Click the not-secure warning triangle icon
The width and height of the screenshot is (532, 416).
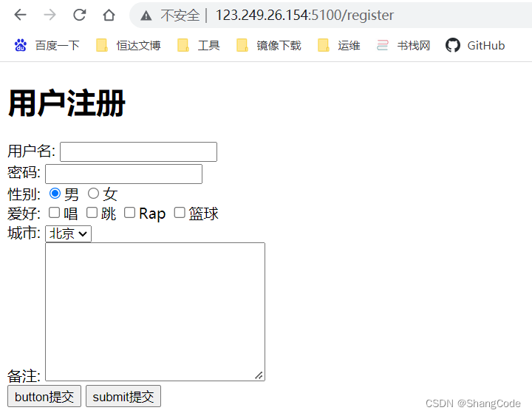tap(146, 16)
